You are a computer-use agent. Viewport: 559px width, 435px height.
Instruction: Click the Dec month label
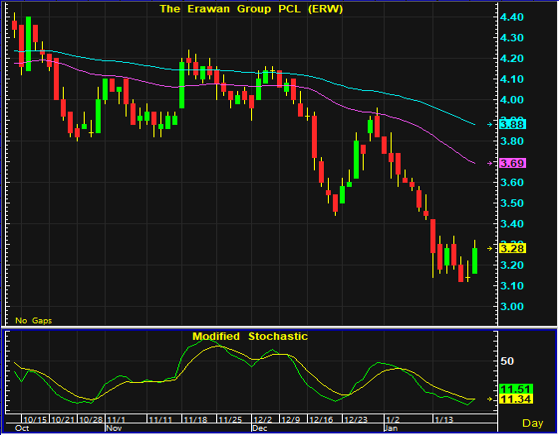tap(260, 428)
